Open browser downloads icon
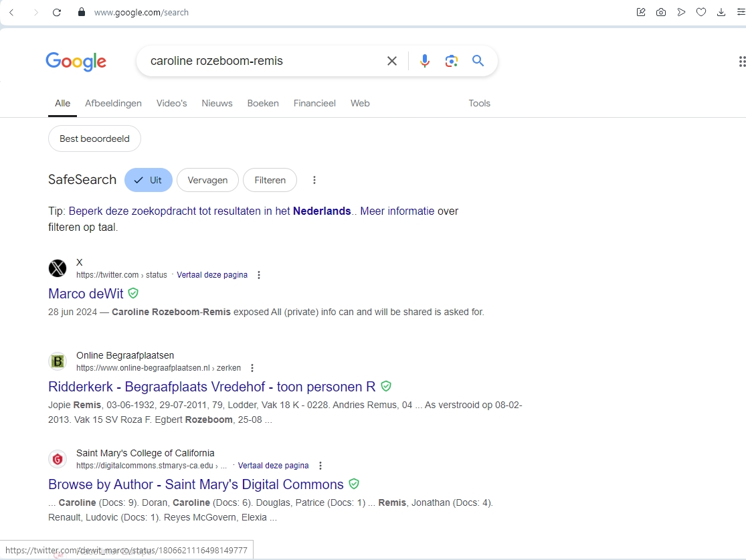 pyautogui.click(x=721, y=12)
